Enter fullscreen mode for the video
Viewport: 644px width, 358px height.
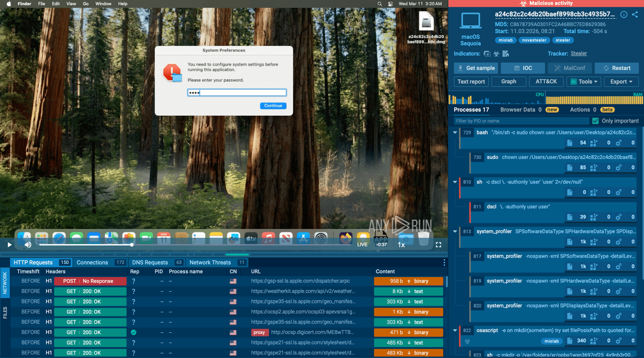[x=438, y=245]
